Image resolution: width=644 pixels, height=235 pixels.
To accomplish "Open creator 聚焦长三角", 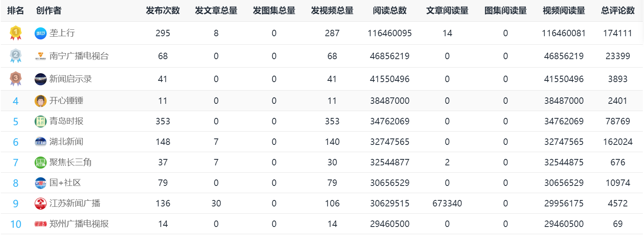I will 70,162.
